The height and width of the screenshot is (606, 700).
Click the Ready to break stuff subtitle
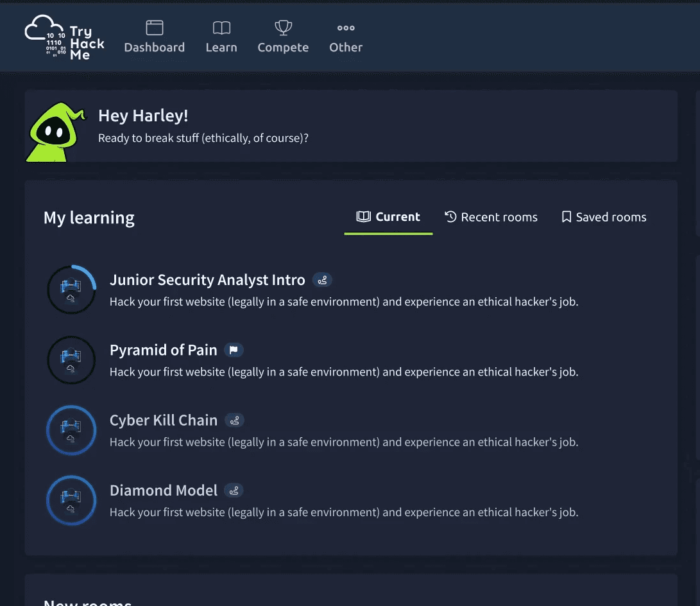[x=203, y=138]
